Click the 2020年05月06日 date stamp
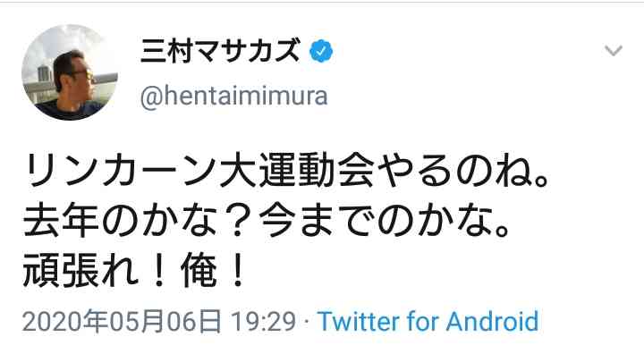Viewport: 644px width, 354px height. (122, 321)
